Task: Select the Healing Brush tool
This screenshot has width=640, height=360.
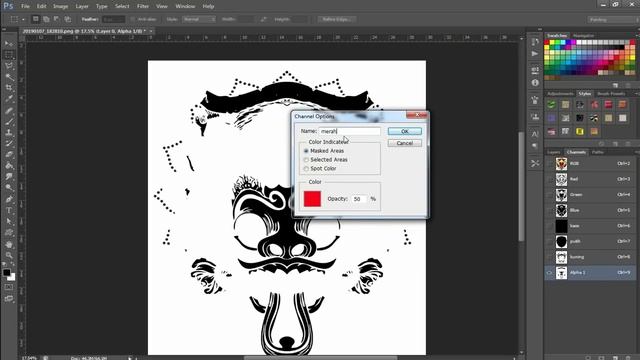Action: click(x=9, y=110)
